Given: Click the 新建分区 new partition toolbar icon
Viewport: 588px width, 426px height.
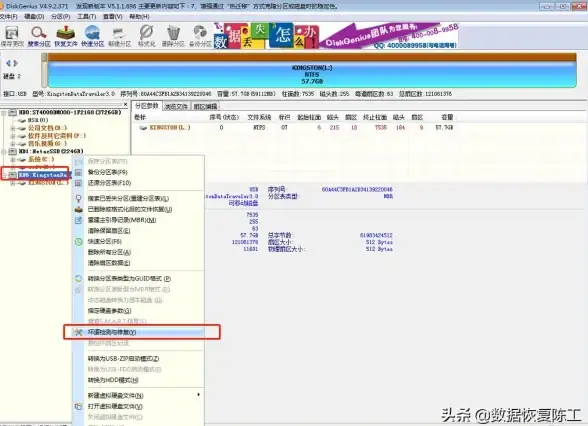Looking at the screenshot, I should (x=120, y=36).
